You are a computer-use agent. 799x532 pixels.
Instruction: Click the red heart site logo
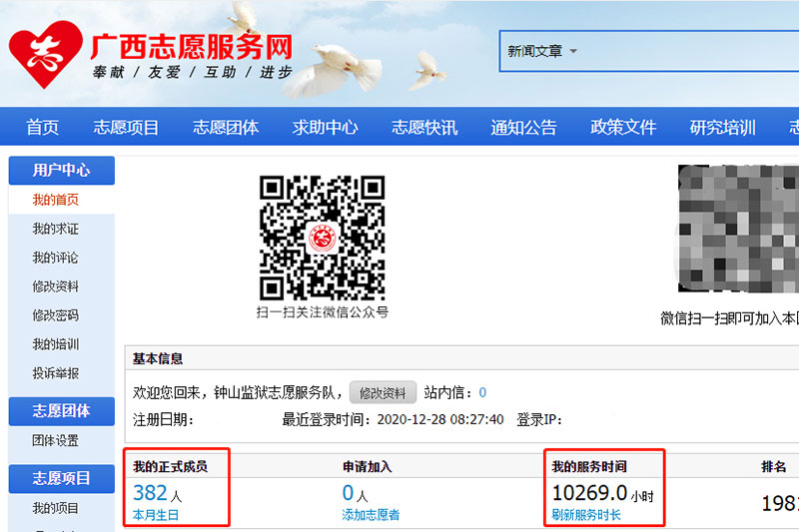click(45, 54)
